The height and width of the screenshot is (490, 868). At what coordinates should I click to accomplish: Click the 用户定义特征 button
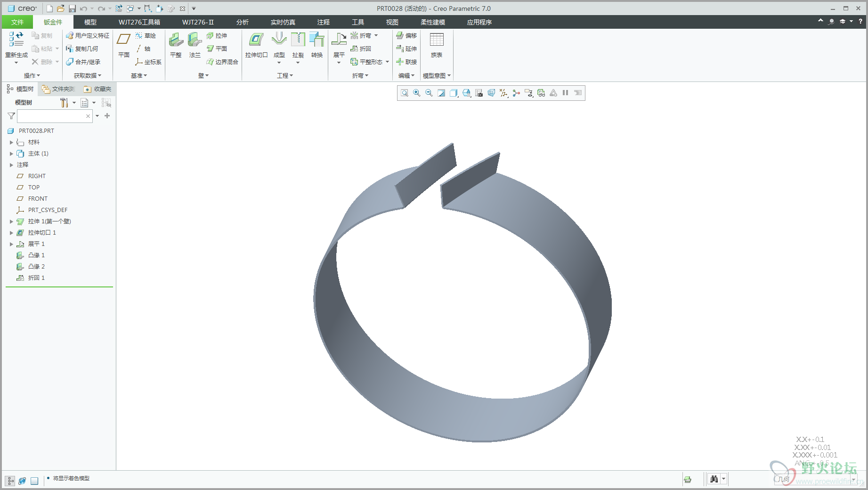tap(88, 35)
